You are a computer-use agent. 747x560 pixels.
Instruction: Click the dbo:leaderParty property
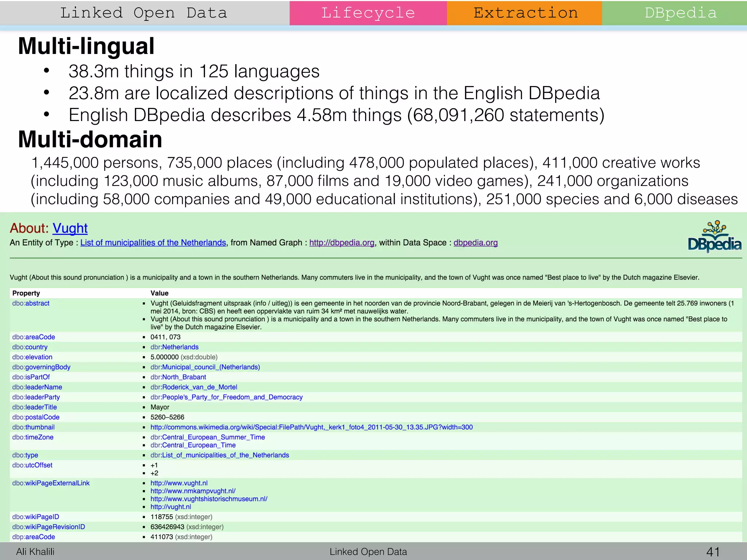pos(36,397)
